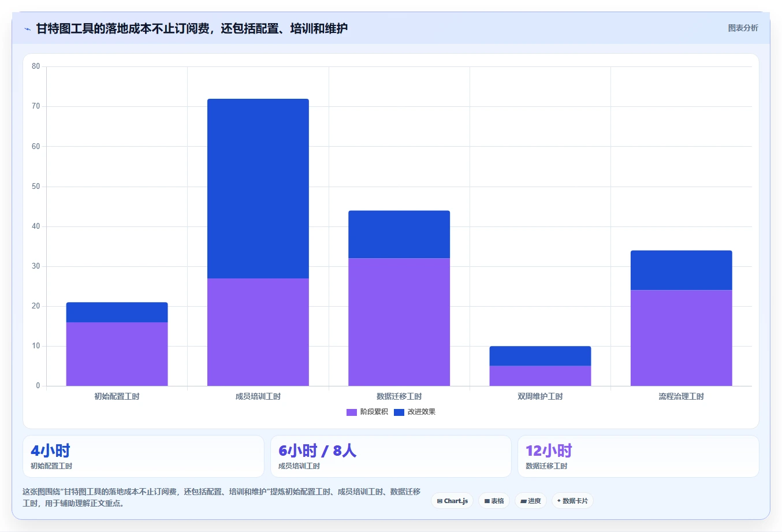Click the 表格 tag chip
782x532 pixels.
coord(494,501)
